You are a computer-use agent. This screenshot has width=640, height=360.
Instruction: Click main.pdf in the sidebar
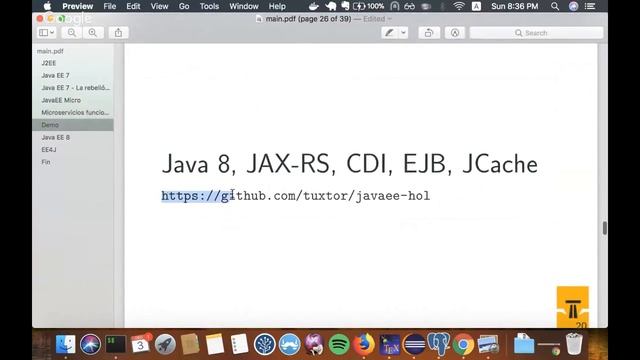50,51
